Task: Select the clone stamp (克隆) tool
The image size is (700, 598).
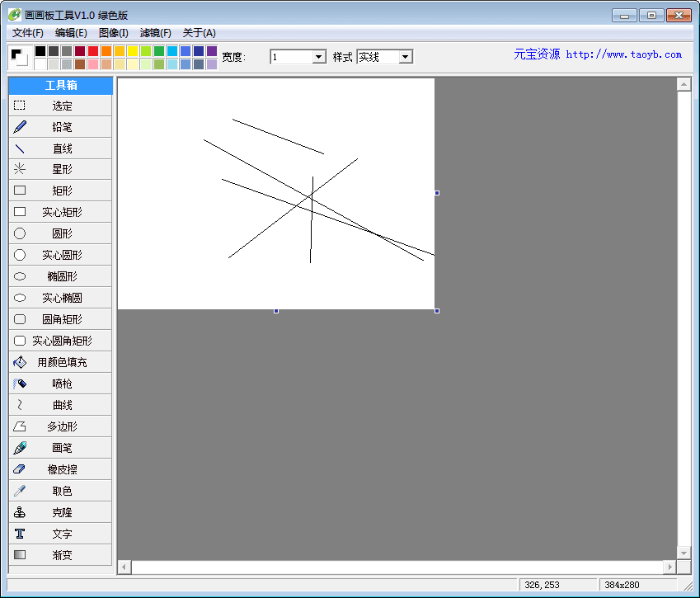Action: [60, 512]
